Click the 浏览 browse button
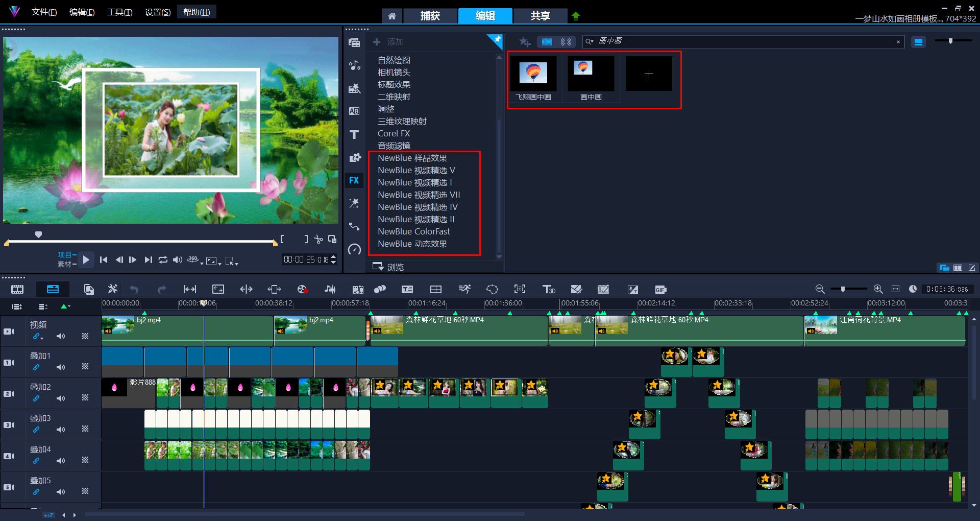This screenshot has width=980, height=521. 388,267
